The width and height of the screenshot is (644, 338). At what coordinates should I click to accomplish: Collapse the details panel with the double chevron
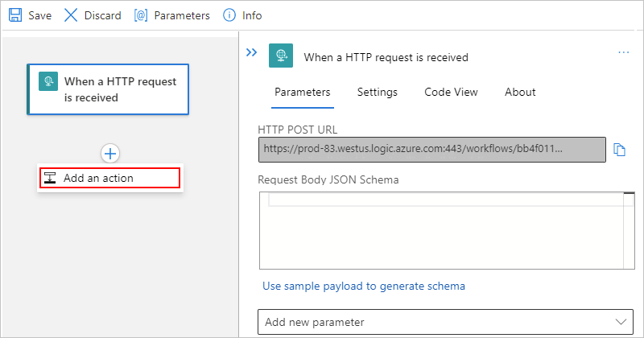251,52
